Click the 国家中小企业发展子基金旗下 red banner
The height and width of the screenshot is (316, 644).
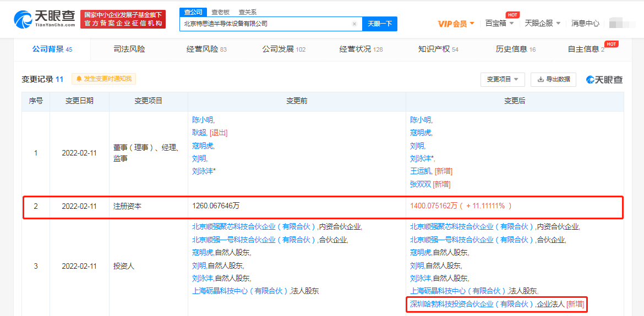click(123, 19)
